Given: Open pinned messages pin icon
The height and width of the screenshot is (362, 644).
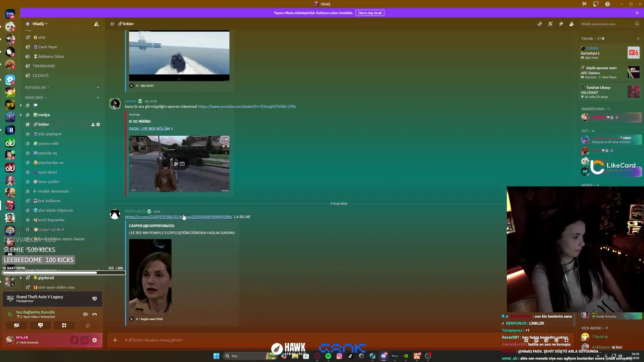Looking at the screenshot, I should pyautogui.click(x=561, y=24).
